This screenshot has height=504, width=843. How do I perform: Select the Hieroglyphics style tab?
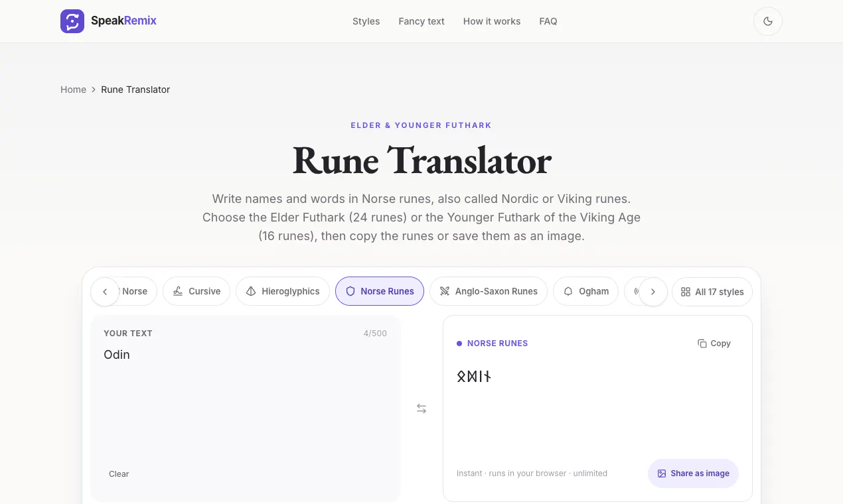(283, 291)
